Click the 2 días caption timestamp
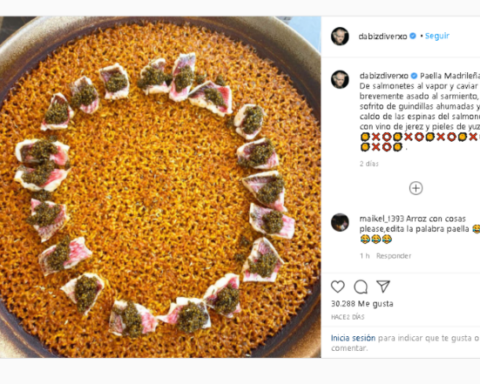Viewport: 480px width, 384px height. [369, 164]
